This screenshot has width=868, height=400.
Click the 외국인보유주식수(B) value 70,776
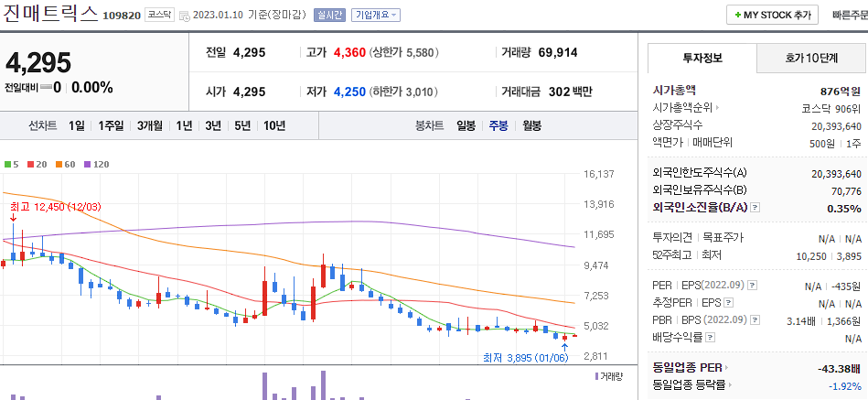845,191
